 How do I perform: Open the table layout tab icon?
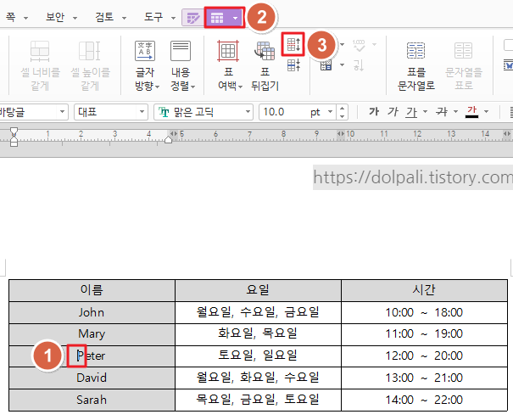(x=217, y=18)
